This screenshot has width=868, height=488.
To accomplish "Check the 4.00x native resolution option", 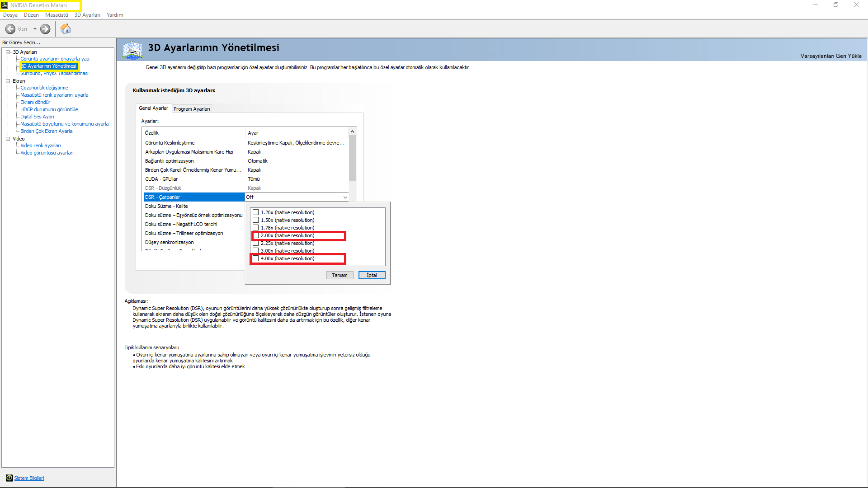I will pyautogui.click(x=256, y=258).
